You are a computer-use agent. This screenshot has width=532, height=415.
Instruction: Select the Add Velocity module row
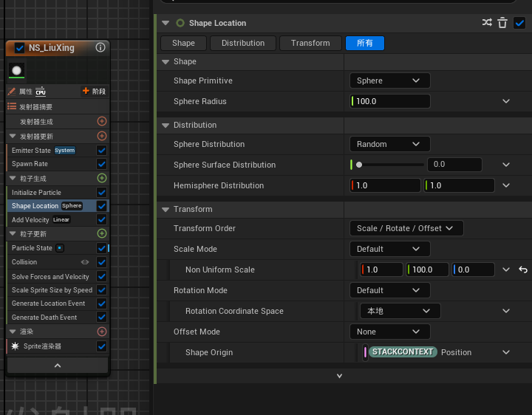click(x=58, y=220)
